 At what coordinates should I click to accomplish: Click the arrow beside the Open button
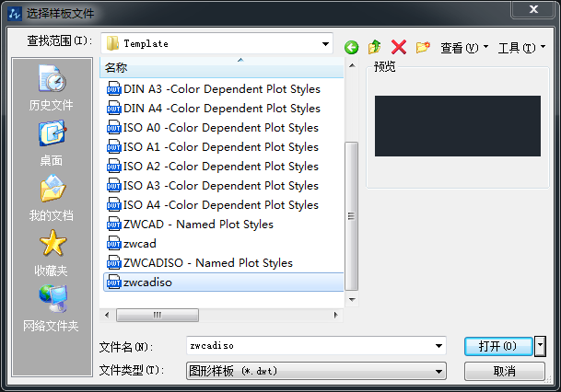point(541,346)
